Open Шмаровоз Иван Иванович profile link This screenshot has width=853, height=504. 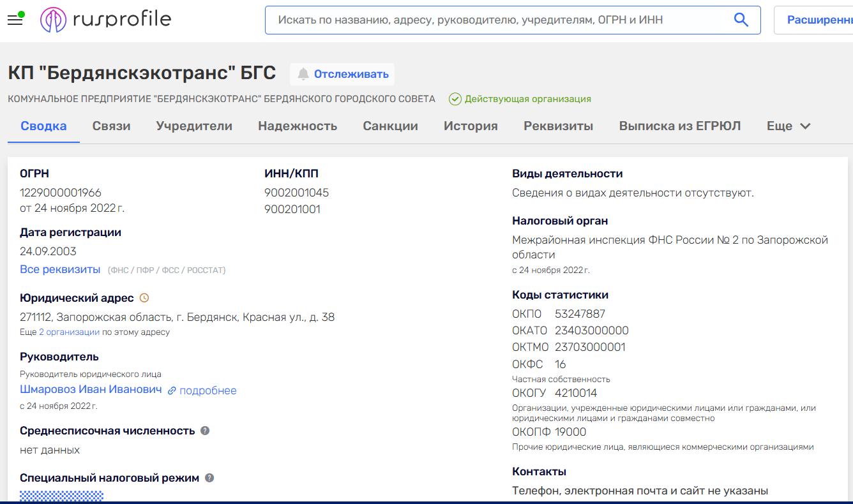point(91,389)
